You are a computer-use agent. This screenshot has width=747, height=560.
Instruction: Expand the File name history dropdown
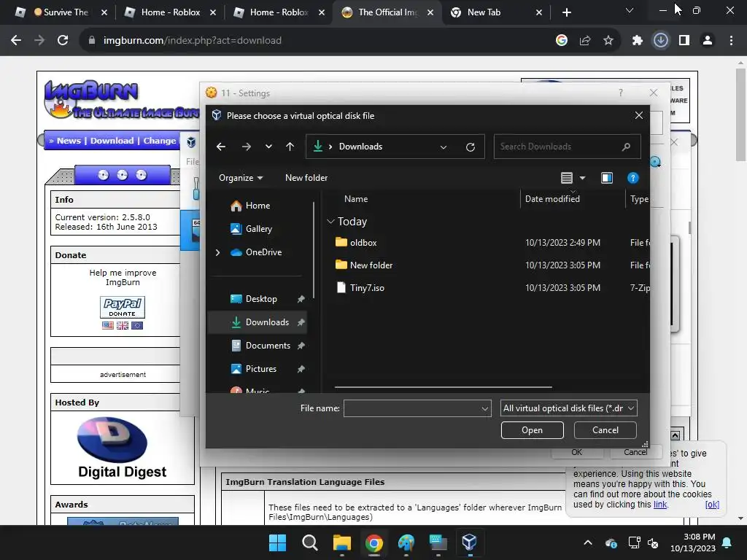point(485,408)
